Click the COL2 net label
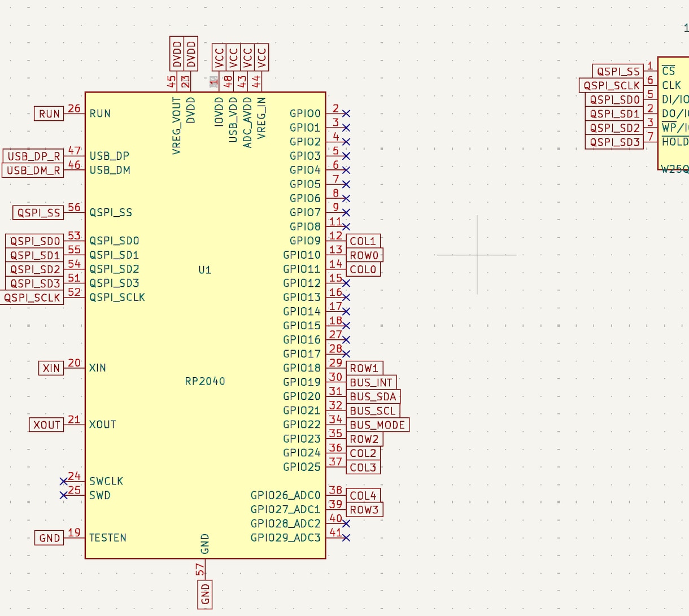This screenshot has width=689, height=616. tap(363, 453)
